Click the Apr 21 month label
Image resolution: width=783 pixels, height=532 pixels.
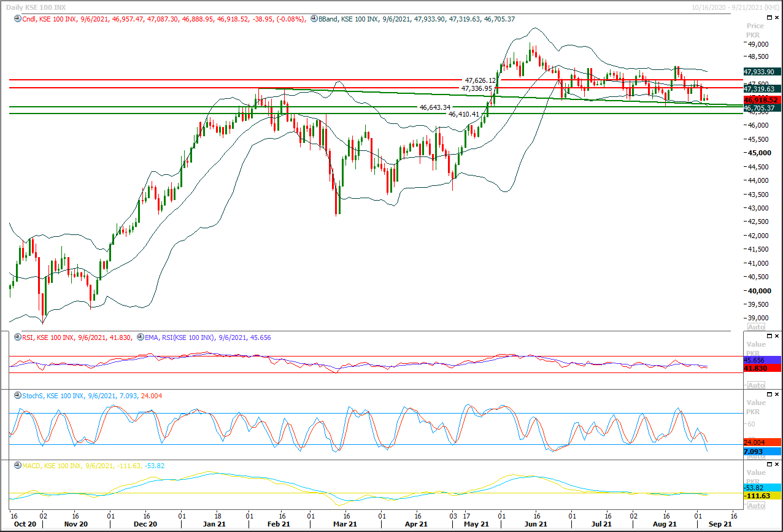point(415,525)
